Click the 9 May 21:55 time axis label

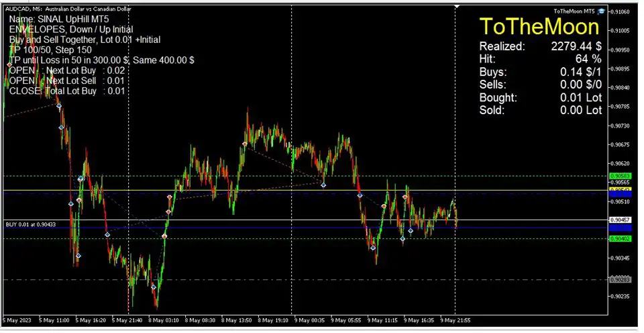pyautogui.click(x=454, y=320)
